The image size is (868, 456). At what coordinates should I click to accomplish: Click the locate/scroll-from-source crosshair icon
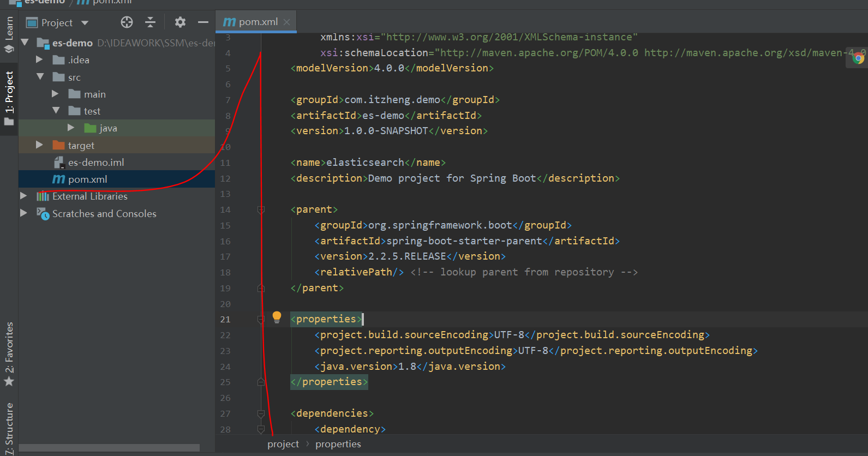point(127,22)
